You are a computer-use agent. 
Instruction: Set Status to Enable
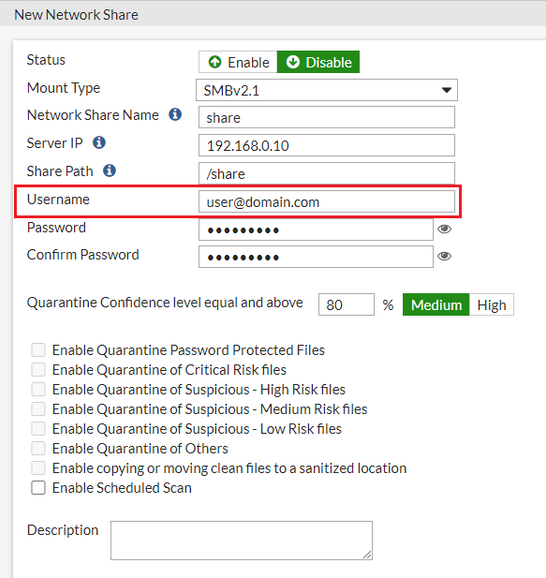click(238, 62)
